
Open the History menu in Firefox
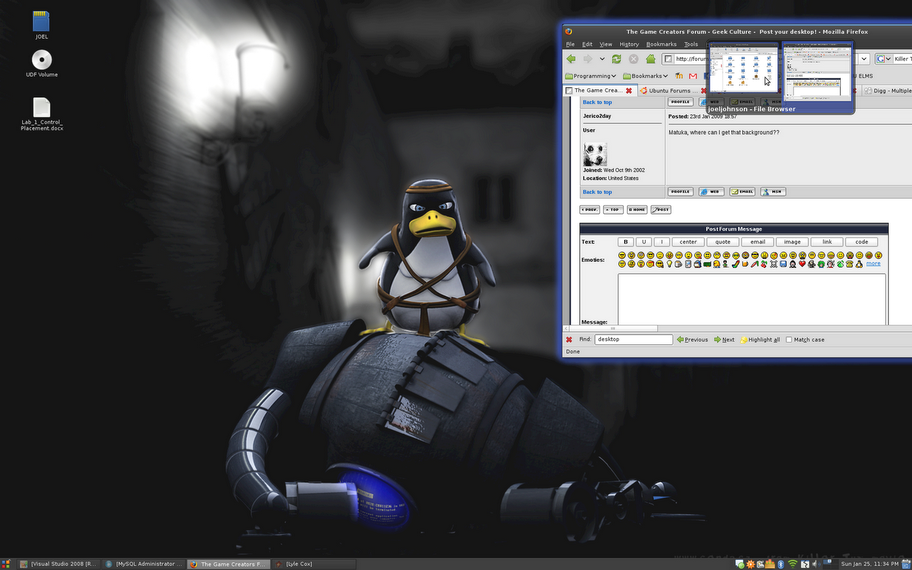pos(629,44)
